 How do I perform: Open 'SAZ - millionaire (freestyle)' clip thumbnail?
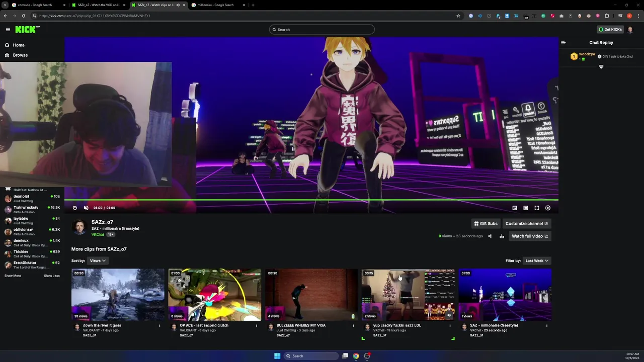tap(505, 295)
